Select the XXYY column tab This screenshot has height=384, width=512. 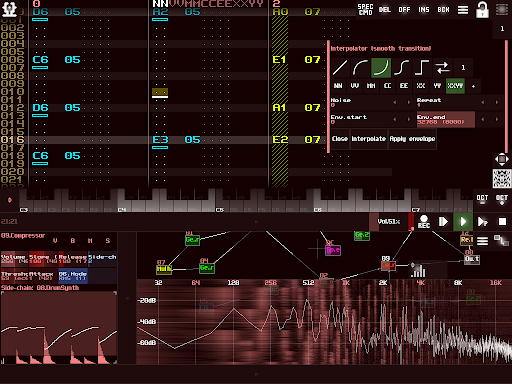pyautogui.click(x=455, y=86)
